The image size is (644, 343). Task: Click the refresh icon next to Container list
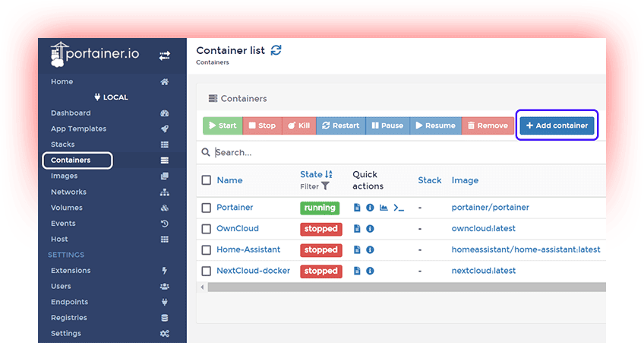coord(276,50)
